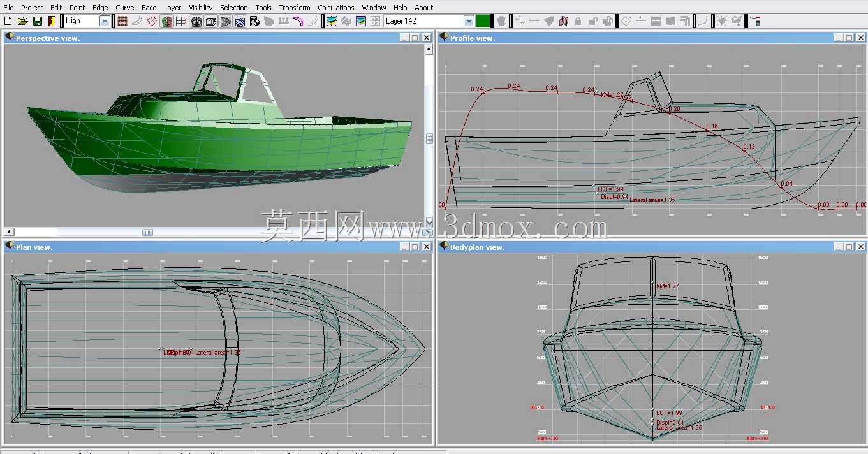
Task: Click the green layer color swatch
Action: point(483,21)
